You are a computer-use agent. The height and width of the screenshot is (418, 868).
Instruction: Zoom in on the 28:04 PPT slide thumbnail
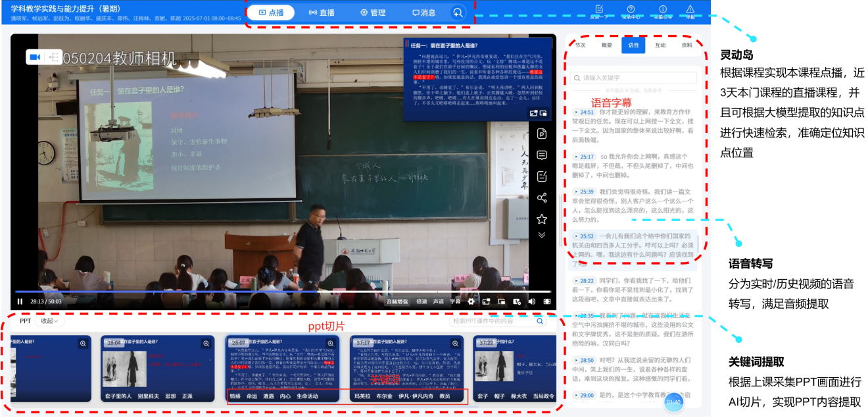point(206,344)
